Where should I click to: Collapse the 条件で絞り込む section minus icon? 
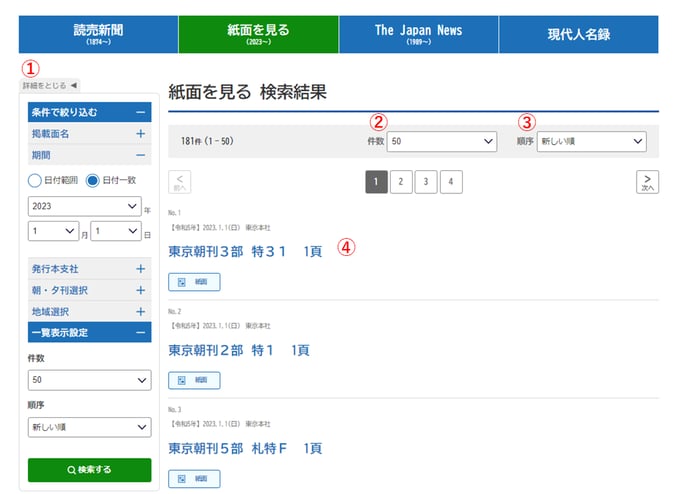coord(140,113)
